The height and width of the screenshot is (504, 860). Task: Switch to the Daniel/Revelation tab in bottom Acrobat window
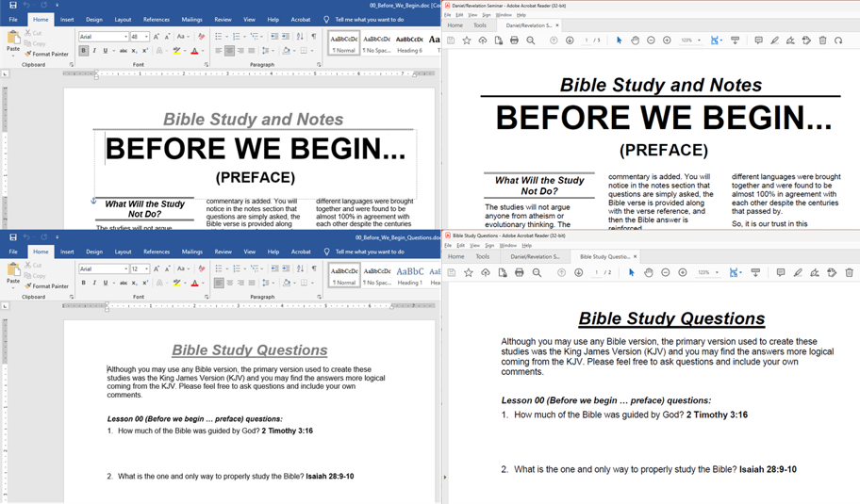[x=536, y=256]
